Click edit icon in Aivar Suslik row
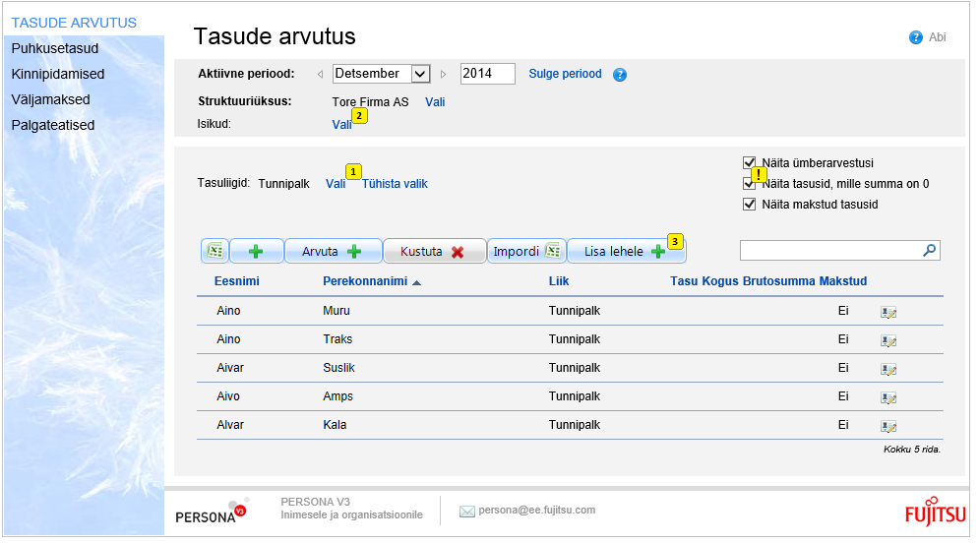The height and width of the screenshot is (543, 980). (x=888, y=369)
